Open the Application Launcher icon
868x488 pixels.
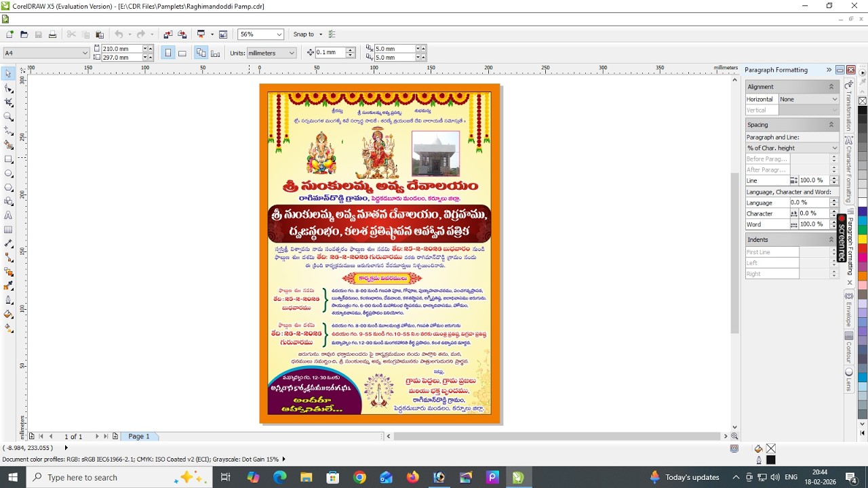pos(201,35)
